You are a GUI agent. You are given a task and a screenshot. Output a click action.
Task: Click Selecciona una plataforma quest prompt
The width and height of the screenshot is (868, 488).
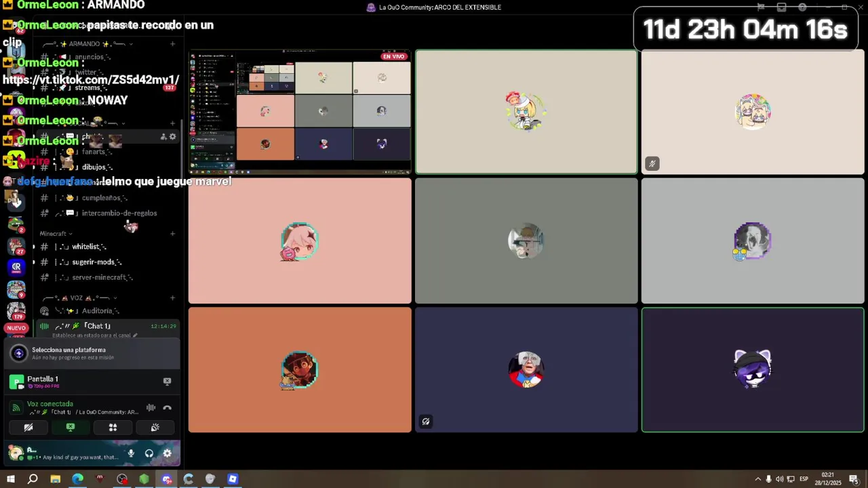[x=92, y=353]
